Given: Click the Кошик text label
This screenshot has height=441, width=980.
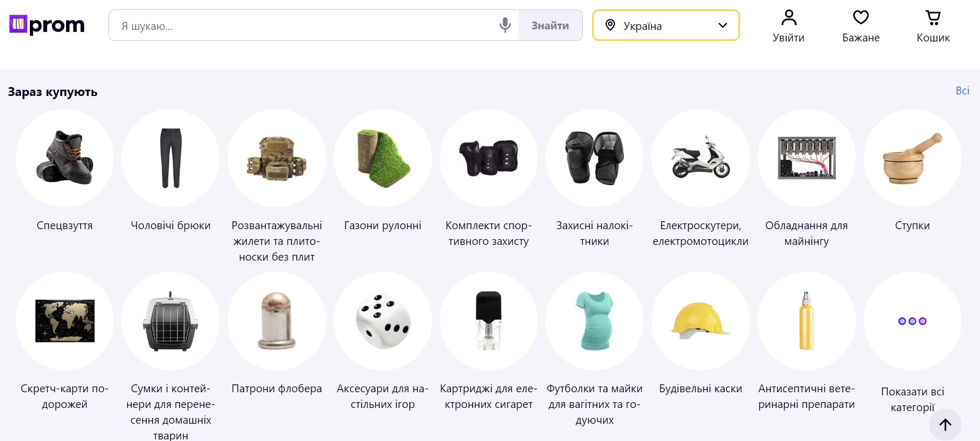Looking at the screenshot, I should pyautogui.click(x=933, y=38).
